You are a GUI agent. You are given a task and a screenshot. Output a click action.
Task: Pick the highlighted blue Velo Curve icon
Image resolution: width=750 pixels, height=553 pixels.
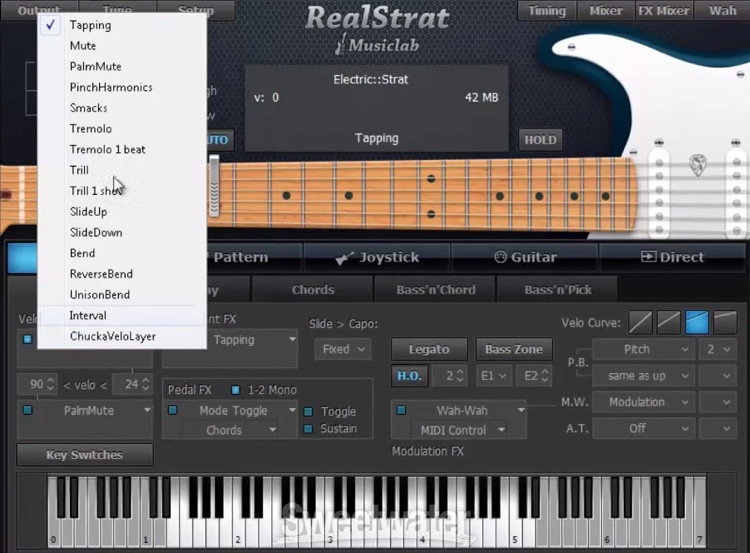pos(697,322)
